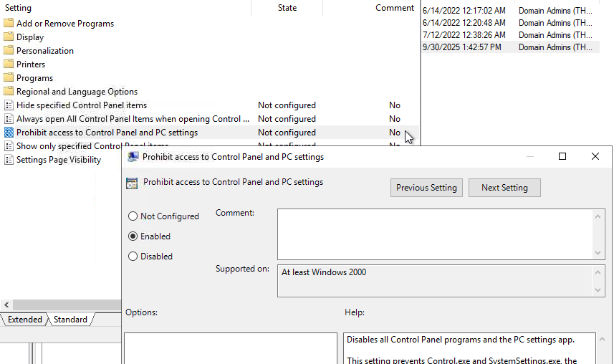Click the policy icon in dialog title bar
This screenshot has width=614, height=364.
(133, 157)
